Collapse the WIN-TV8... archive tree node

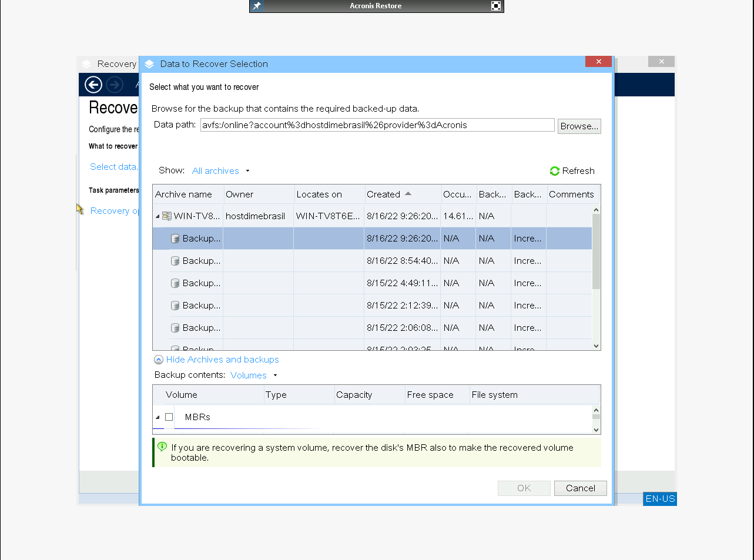coord(157,217)
